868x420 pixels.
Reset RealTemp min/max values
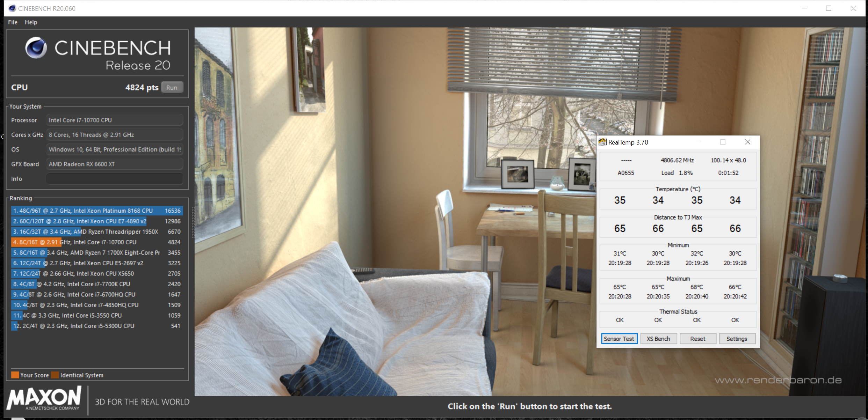click(697, 339)
